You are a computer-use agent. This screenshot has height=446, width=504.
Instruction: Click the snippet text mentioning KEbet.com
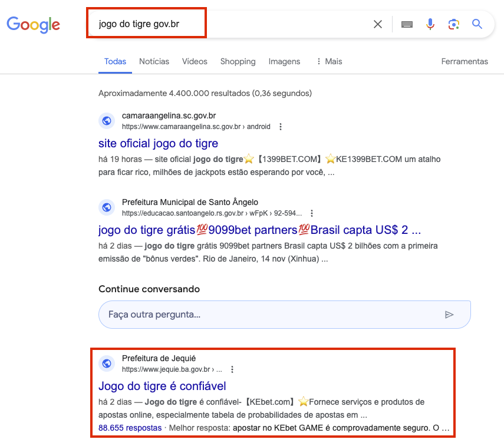click(x=261, y=408)
